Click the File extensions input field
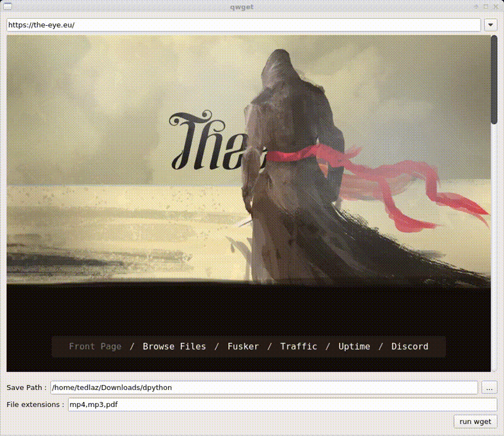504x436 pixels. [x=282, y=404]
